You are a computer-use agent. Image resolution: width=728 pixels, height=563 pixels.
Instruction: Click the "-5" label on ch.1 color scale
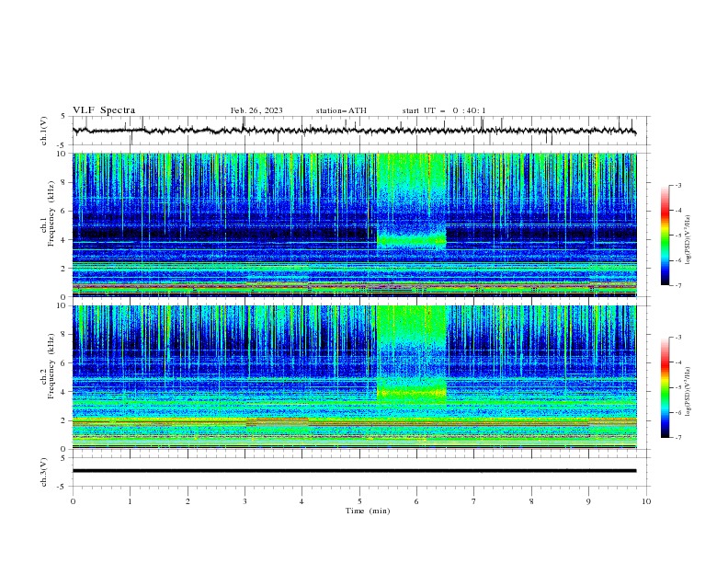(677, 236)
